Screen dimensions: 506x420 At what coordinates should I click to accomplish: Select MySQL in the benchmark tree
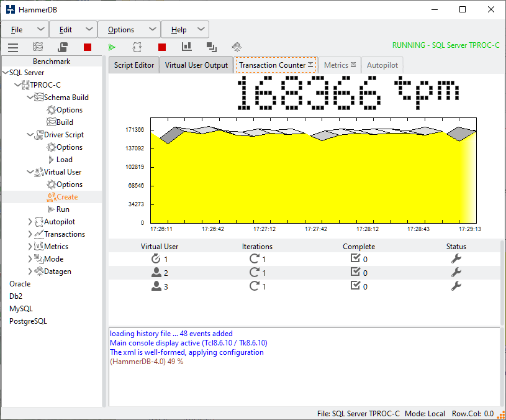point(21,309)
